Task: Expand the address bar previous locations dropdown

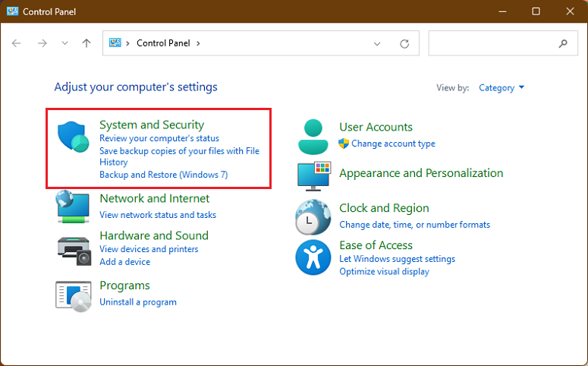Action: 377,44
